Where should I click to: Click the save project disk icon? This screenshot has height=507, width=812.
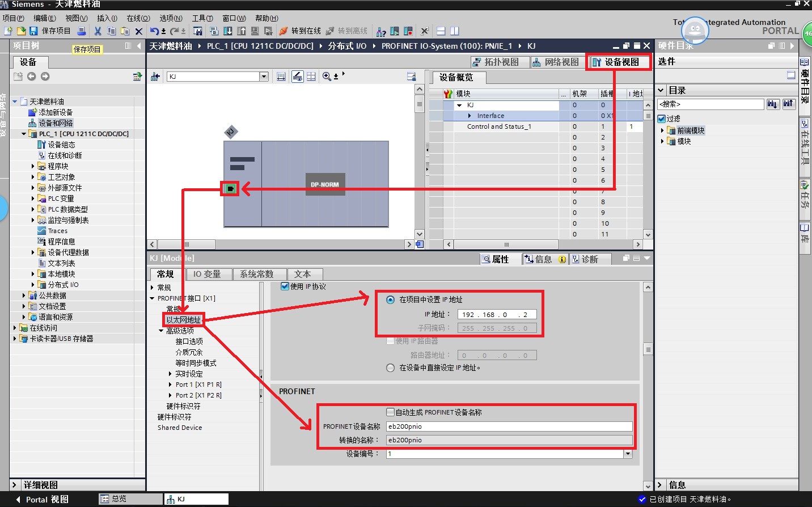33,31
